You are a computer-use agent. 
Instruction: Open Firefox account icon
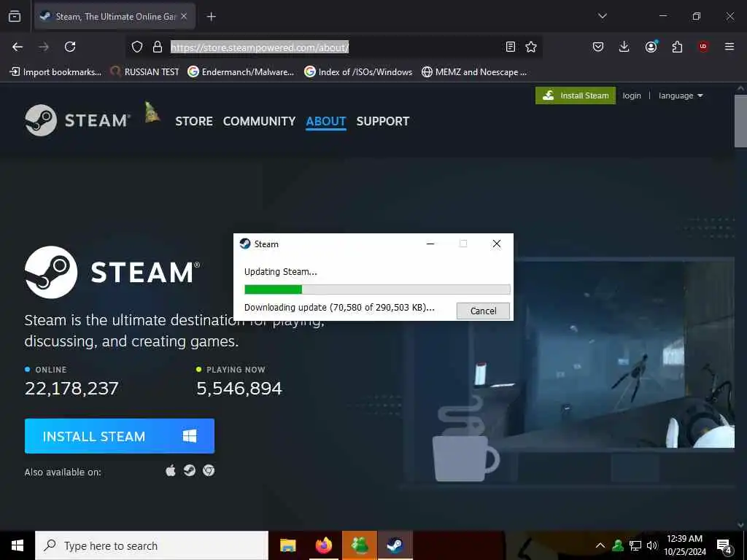651,47
